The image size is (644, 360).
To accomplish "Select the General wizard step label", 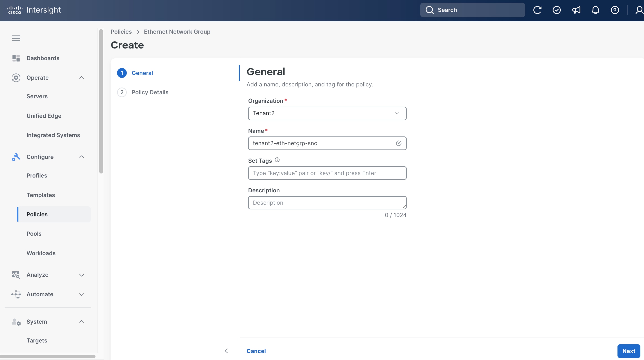I will pyautogui.click(x=142, y=73).
